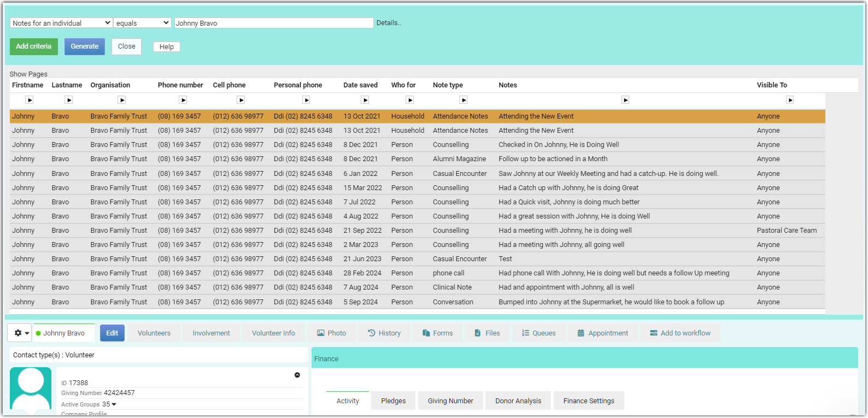Open the Date saved column filter arrow
The height and width of the screenshot is (418, 868).
[365, 100]
